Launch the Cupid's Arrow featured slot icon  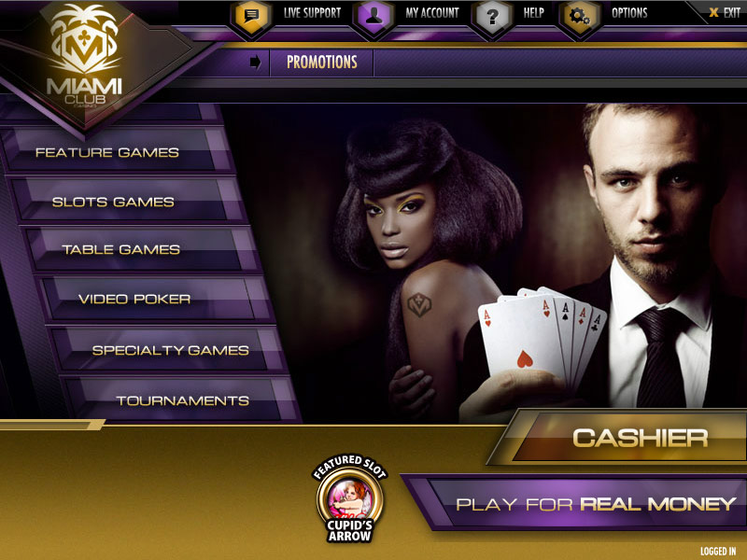click(x=349, y=498)
